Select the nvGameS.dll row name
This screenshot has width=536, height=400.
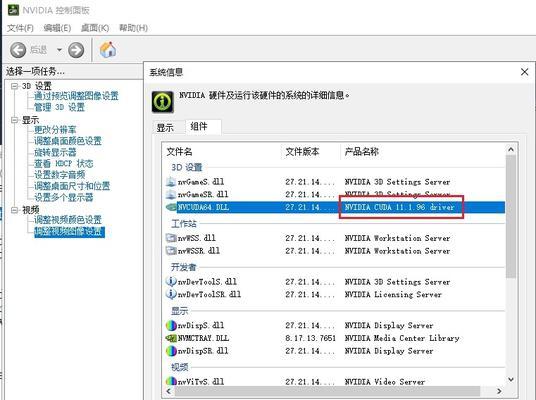coord(201,182)
